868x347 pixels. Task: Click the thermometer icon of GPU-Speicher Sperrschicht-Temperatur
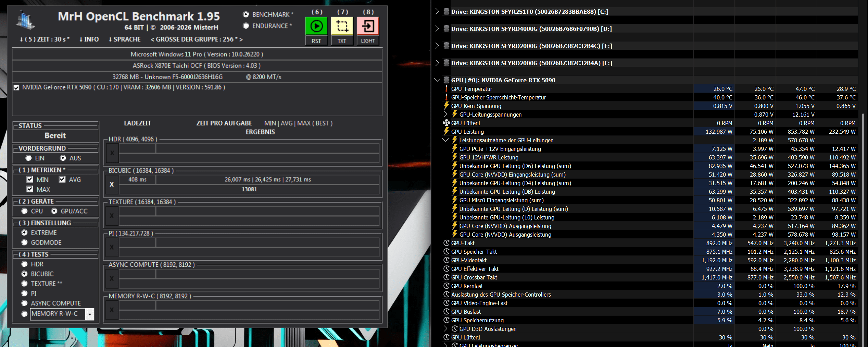[446, 97]
